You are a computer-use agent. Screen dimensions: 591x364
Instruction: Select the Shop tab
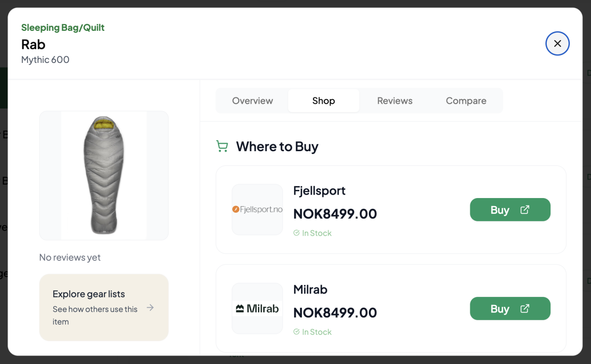tap(323, 101)
